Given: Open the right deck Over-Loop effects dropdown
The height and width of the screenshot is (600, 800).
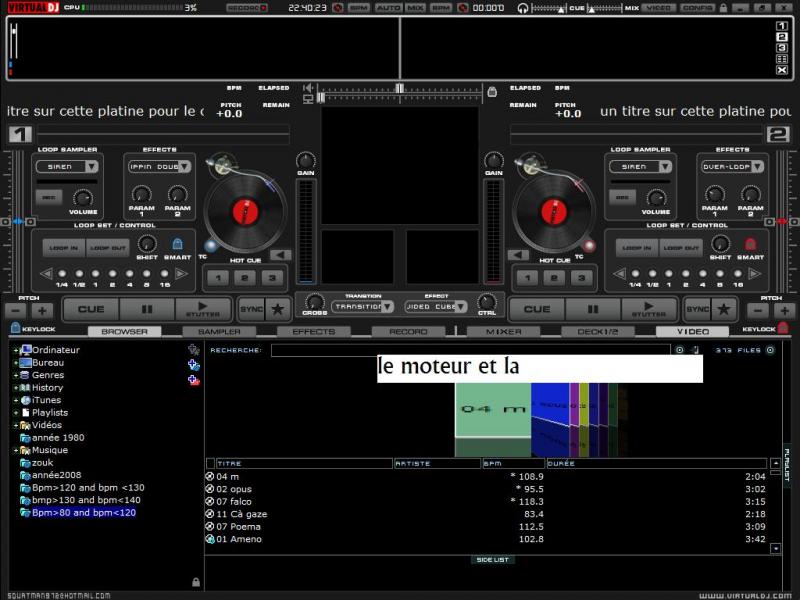Looking at the screenshot, I should coord(732,167).
